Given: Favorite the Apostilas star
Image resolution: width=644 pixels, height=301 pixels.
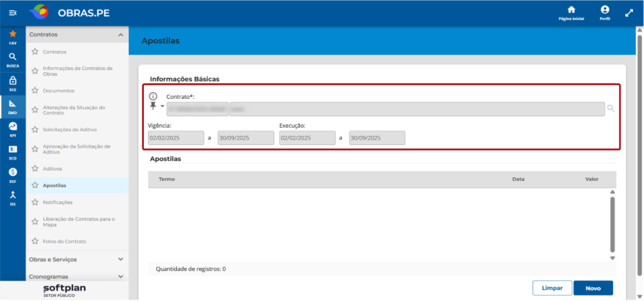Looking at the screenshot, I should point(35,186).
